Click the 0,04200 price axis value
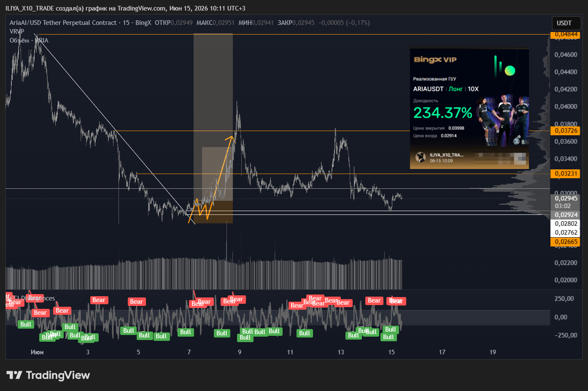Image resolution: width=588 pixels, height=391 pixels. click(566, 89)
